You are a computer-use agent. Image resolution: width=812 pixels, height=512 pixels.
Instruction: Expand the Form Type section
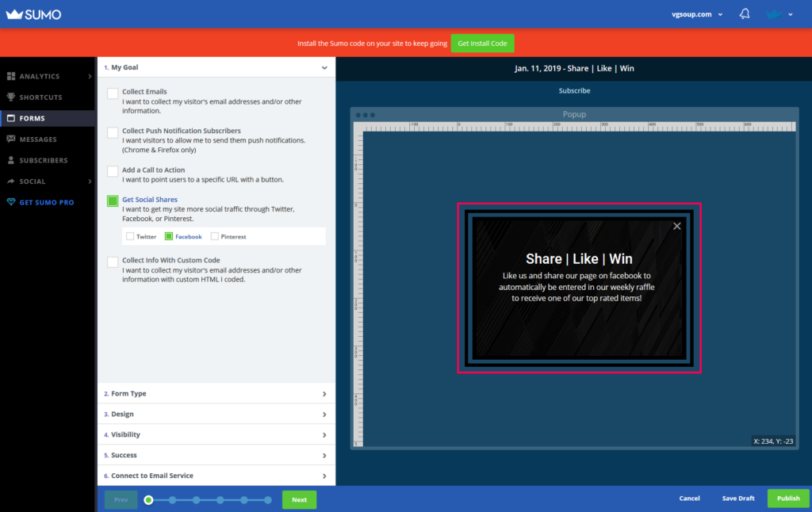click(x=216, y=394)
